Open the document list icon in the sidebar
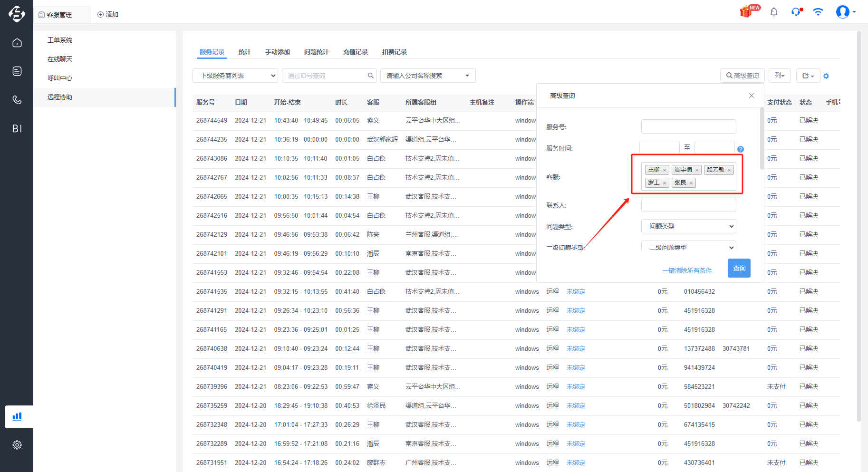Viewport: 868px width, 472px height. [x=17, y=71]
